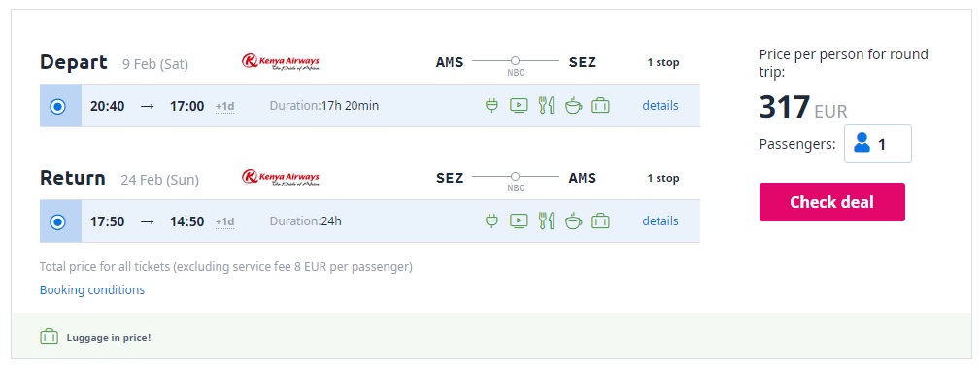Click the power outlet icon on departure flight
This screenshot has width=980, height=373.
[491, 106]
